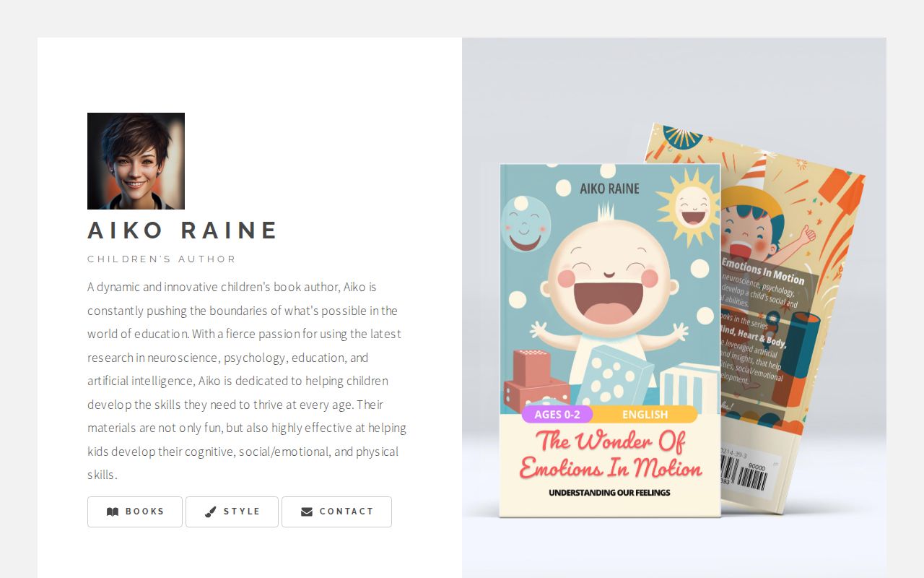The height and width of the screenshot is (578, 924).
Task: Click the purple Ages 0-2 badge
Action: 557,415
